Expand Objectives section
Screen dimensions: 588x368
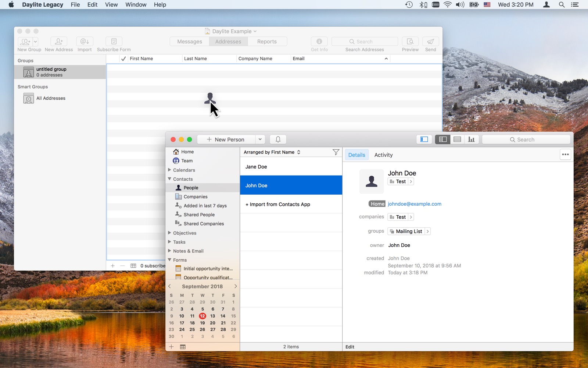point(170,233)
